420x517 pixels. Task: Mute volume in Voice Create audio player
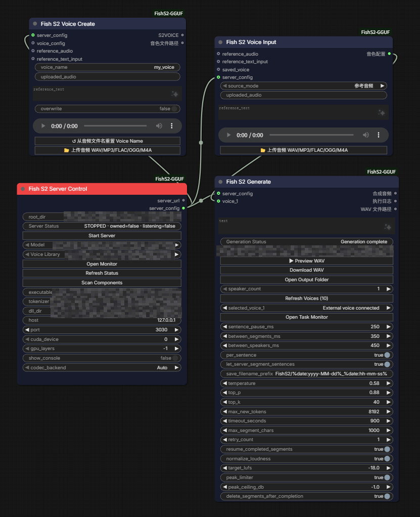[x=159, y=126]
